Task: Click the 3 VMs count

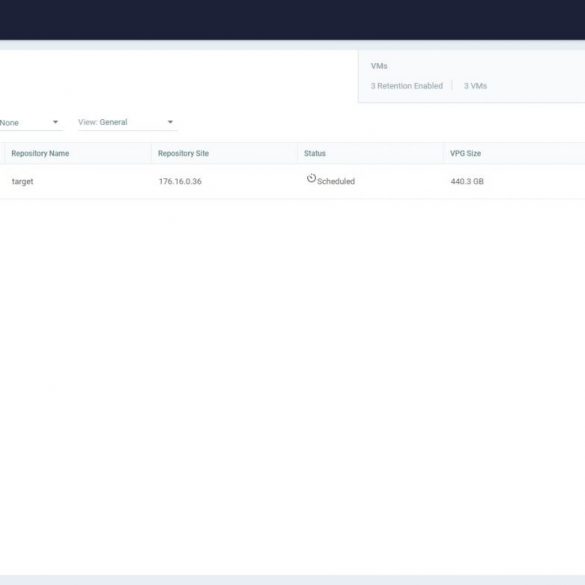Action: (475, 86)
